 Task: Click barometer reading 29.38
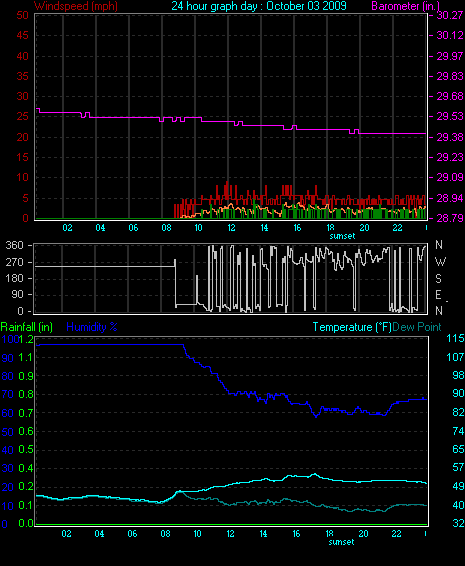450,137
